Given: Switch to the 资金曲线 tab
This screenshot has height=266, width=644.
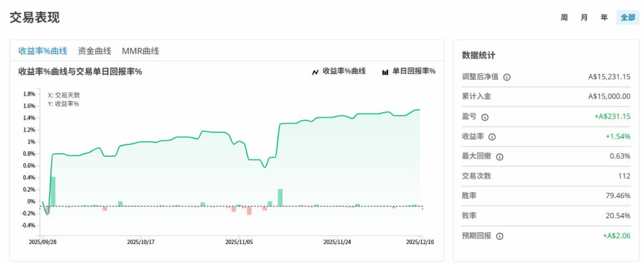Looking at the screenshot, I should click(x=94, y=51).
